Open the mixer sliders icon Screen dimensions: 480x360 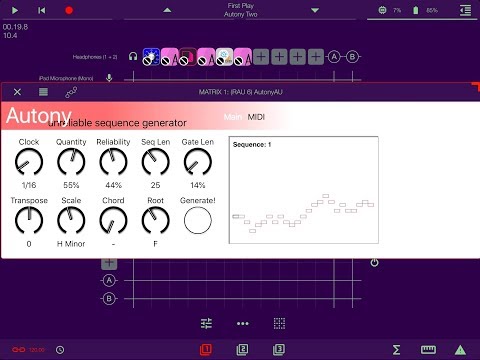click(x=206, y=323)
